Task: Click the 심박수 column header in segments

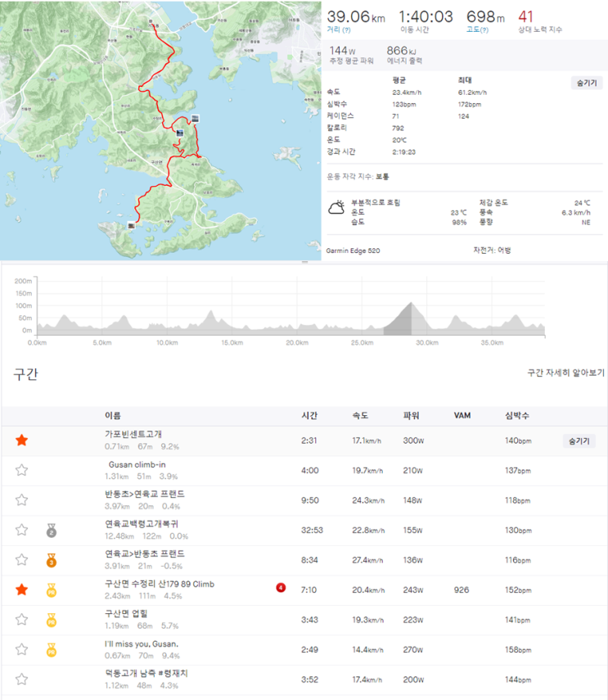Action: coord(517,416)
